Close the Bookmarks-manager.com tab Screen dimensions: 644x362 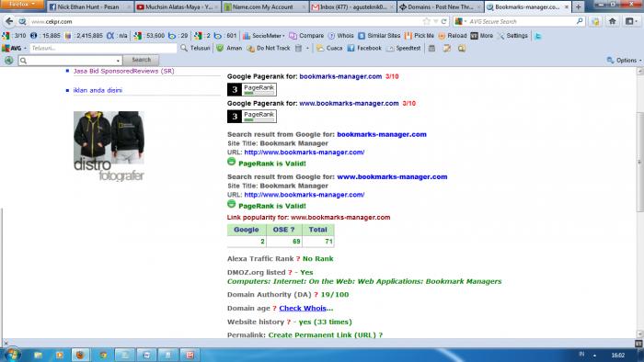(x=567, y=7)
